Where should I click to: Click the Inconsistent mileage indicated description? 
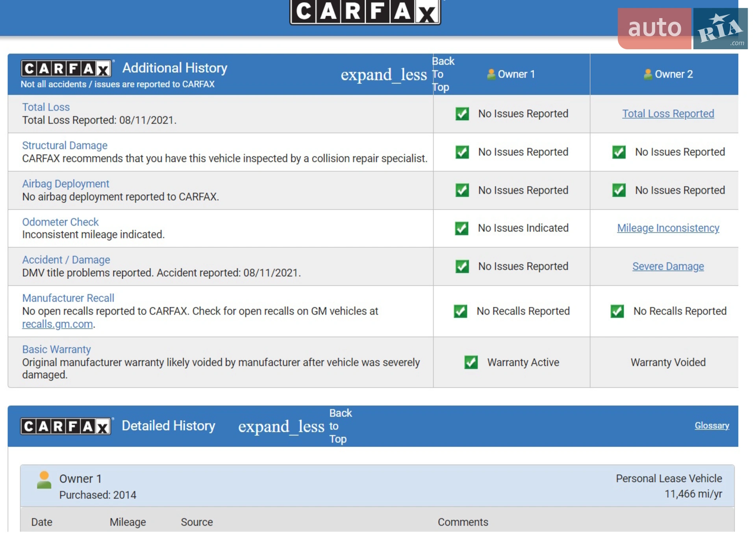pos(93,235)
